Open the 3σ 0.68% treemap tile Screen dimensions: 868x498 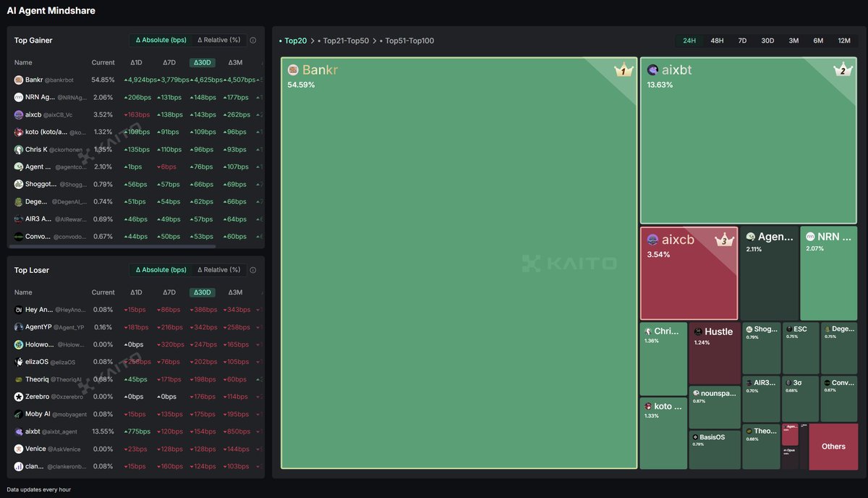coord(801,399)
